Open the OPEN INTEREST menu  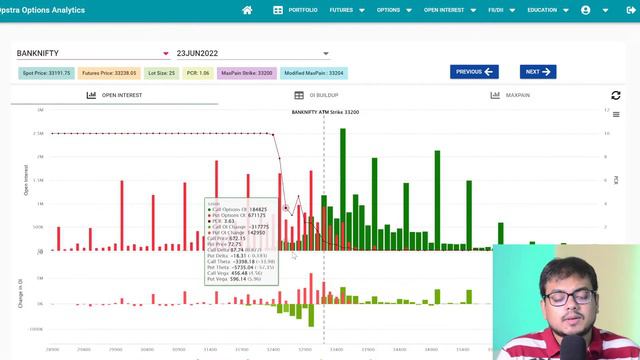(444, 10)
